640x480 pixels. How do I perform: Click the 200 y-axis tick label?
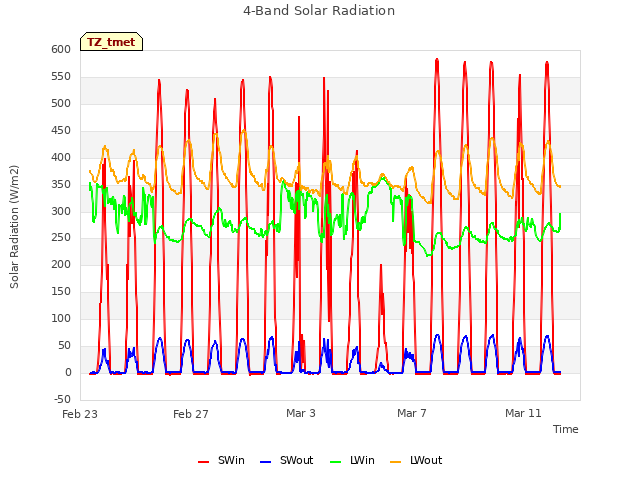(61, 264)
